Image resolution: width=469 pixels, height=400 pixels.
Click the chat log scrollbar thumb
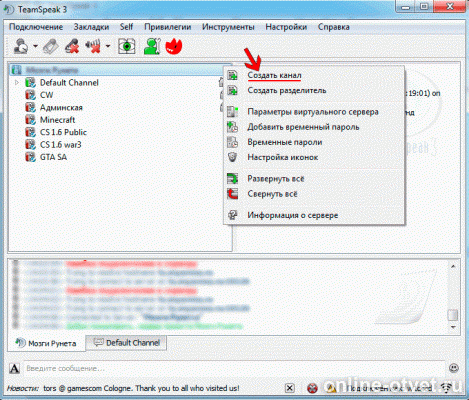click(x=453, y=315)
